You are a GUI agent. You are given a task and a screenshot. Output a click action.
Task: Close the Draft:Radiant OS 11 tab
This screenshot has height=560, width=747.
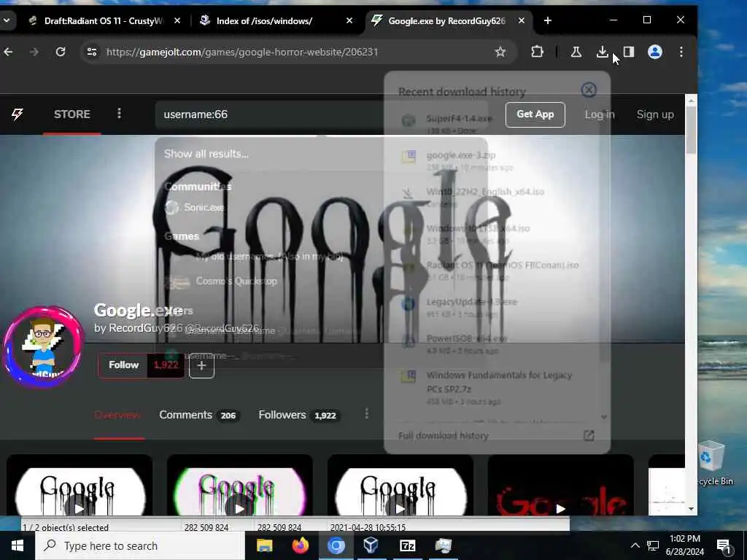click(x=177, y=20)
